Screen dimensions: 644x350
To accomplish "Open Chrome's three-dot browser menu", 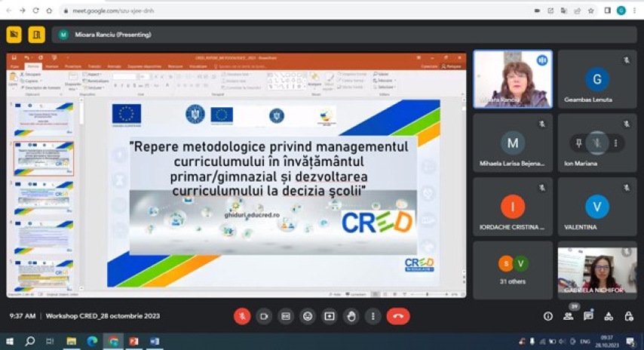I will click(x=635, y=11).
